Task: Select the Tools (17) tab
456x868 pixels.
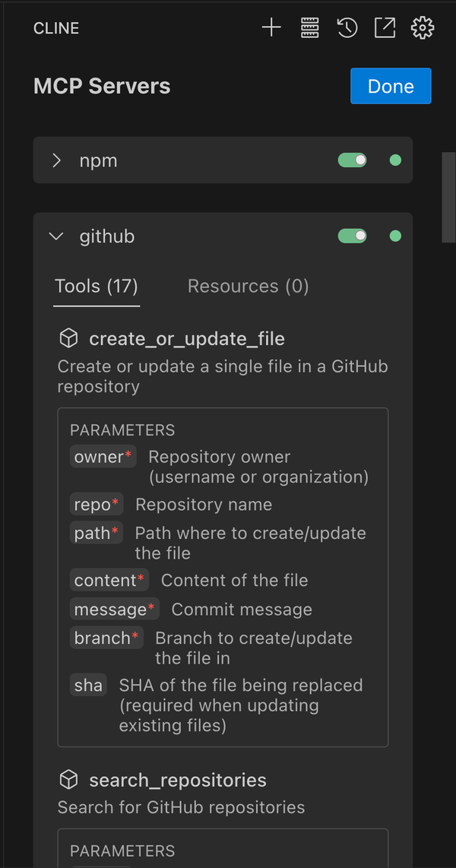Action: click(x=97, y=287)
